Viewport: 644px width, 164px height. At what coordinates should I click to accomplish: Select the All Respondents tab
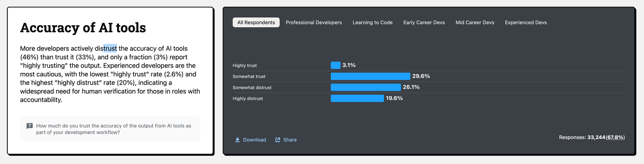(256, 23)
